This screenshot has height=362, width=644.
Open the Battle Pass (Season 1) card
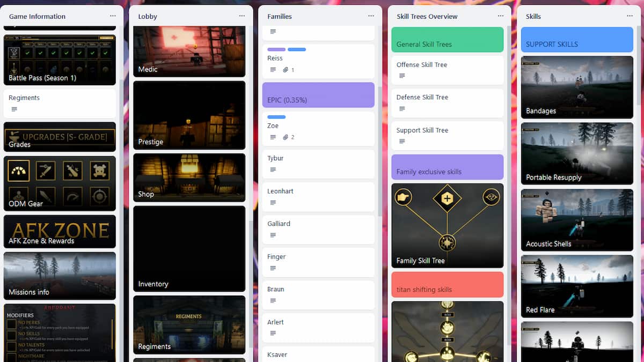[x=59, y=60]
